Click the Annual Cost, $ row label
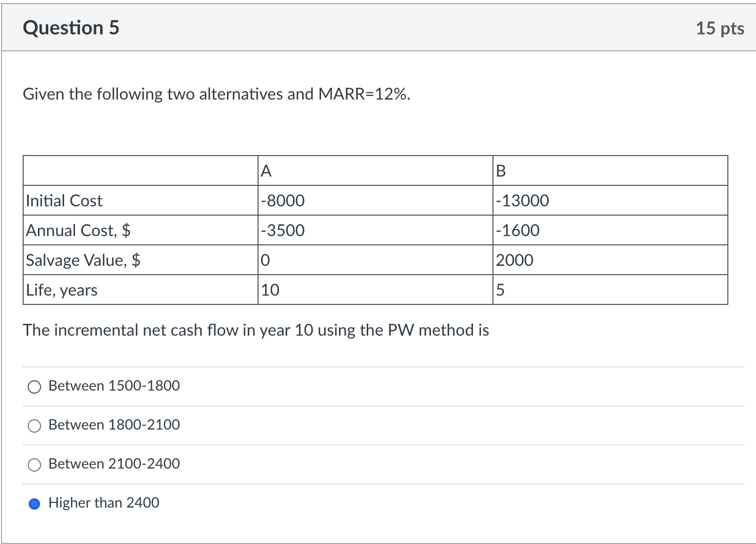This screenshot has width=756, height=544. pyautogui.click(x=78, y=230)
